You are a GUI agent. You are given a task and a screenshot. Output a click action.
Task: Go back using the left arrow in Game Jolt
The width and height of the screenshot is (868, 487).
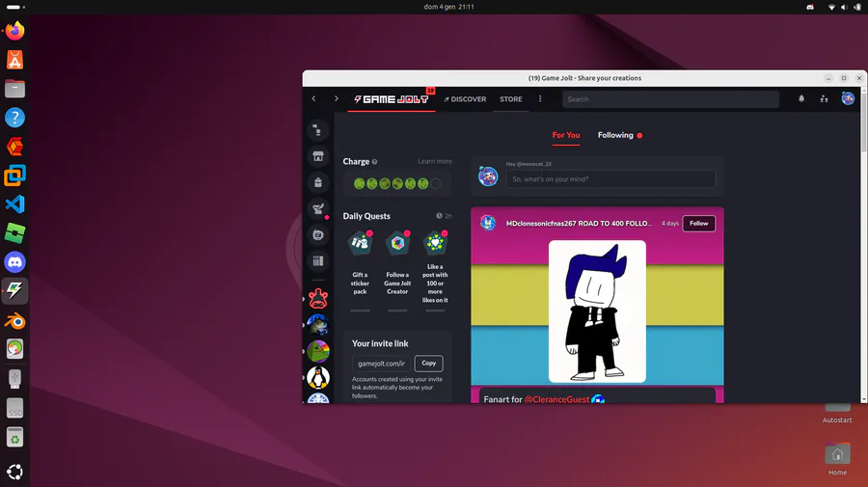click(x=313, y=98)
